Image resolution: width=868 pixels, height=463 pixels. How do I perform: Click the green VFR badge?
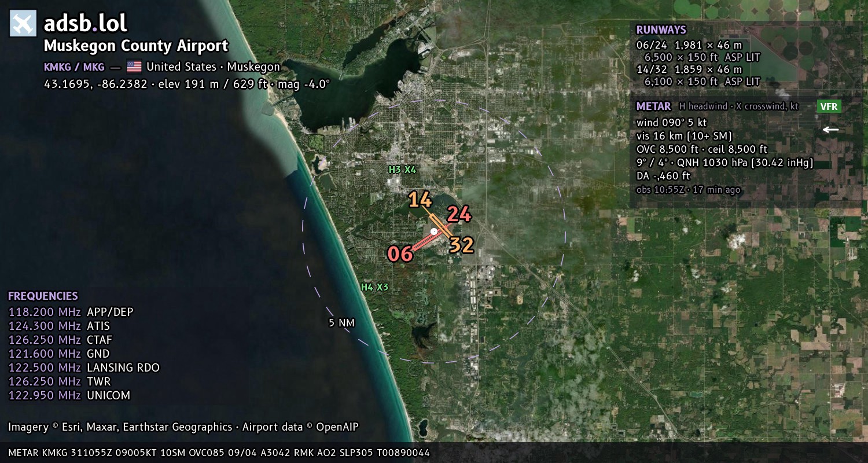tap(829, 106)
